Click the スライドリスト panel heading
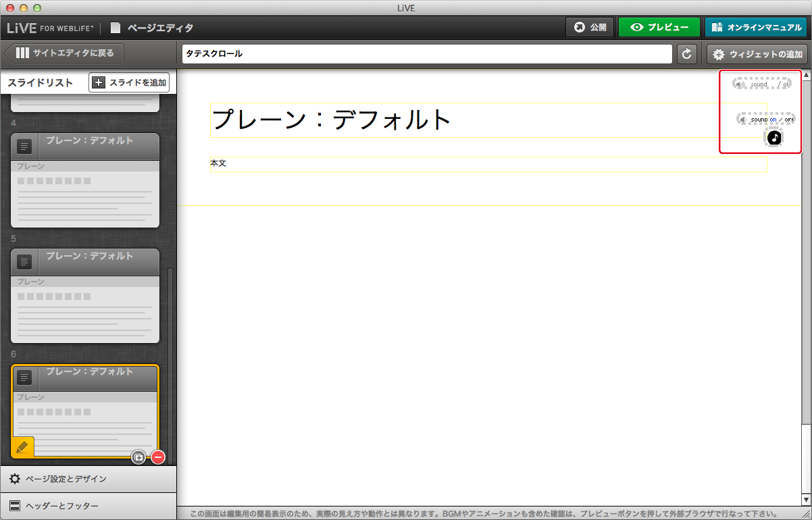This screenshot has width=812, height=520. (x=41, y=82)
